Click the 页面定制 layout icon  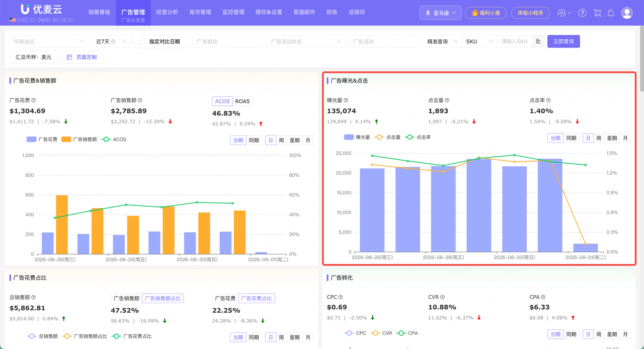69,57
